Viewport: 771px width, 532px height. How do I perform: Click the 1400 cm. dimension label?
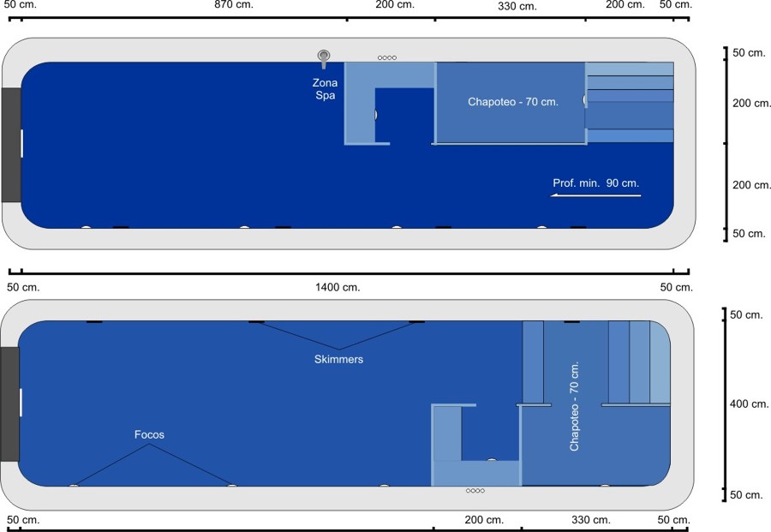pyautogui.click(x=338, y=287)
